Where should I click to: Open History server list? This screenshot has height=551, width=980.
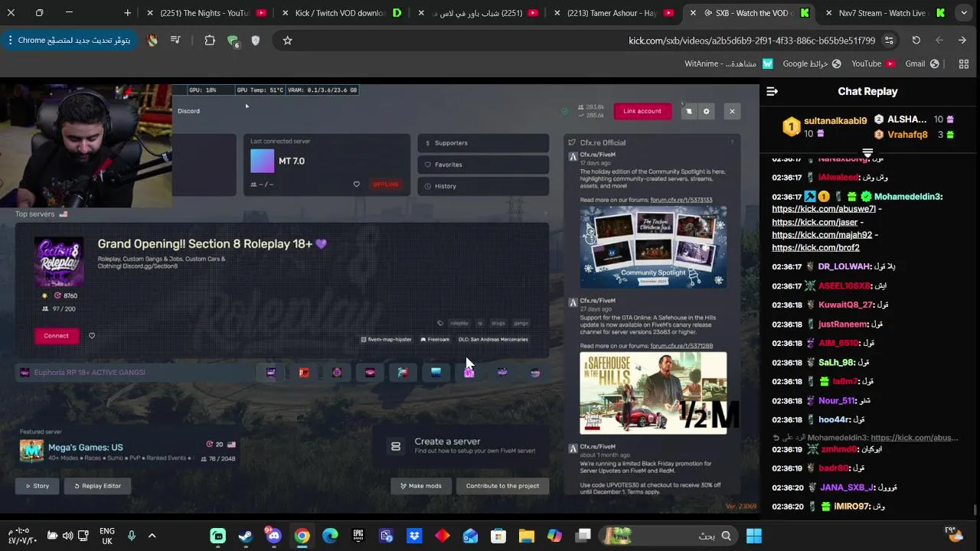pos(483,186)
